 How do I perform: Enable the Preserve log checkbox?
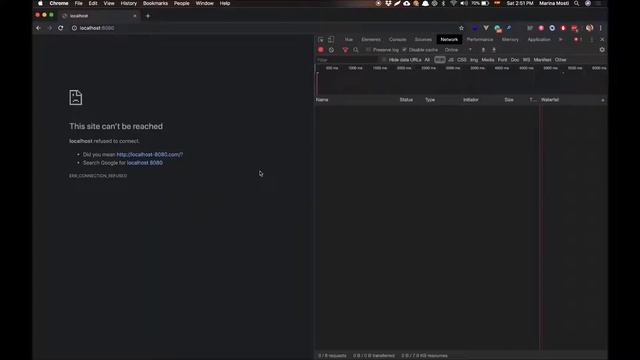pyautogui.click(x=369, y=50)
